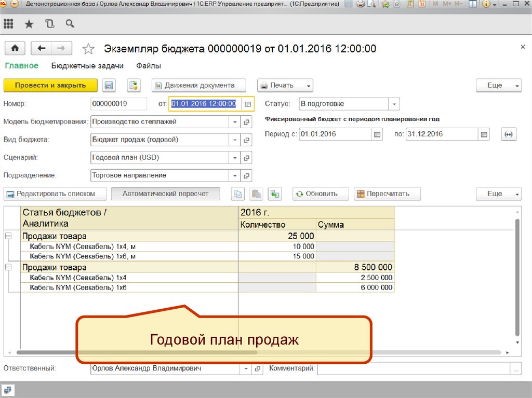
Task: Open the Файлы tab
Action: [x=148, y=66]
